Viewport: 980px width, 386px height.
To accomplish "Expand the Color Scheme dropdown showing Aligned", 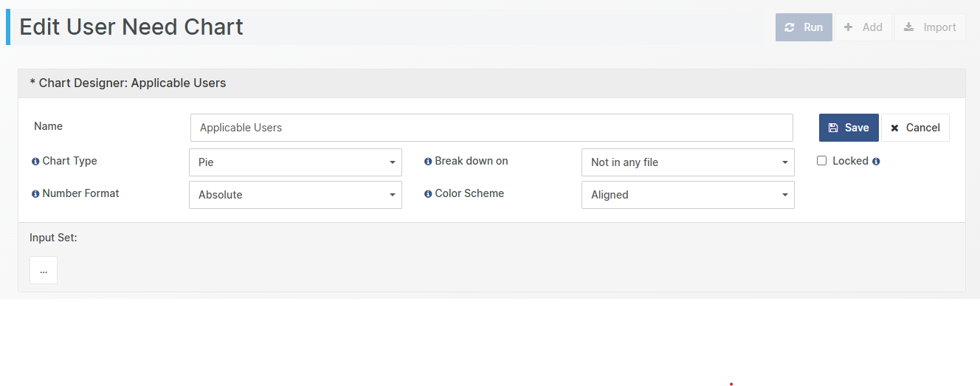I will [x=688, y=195].
